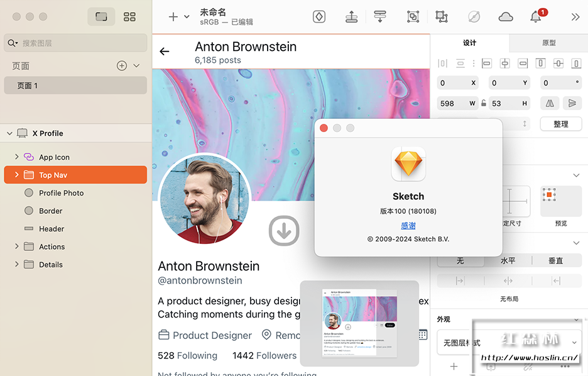Viewport: 588px width, 376px height.
Task: Close the Sketch About dialog
Action: click(324, 128)
